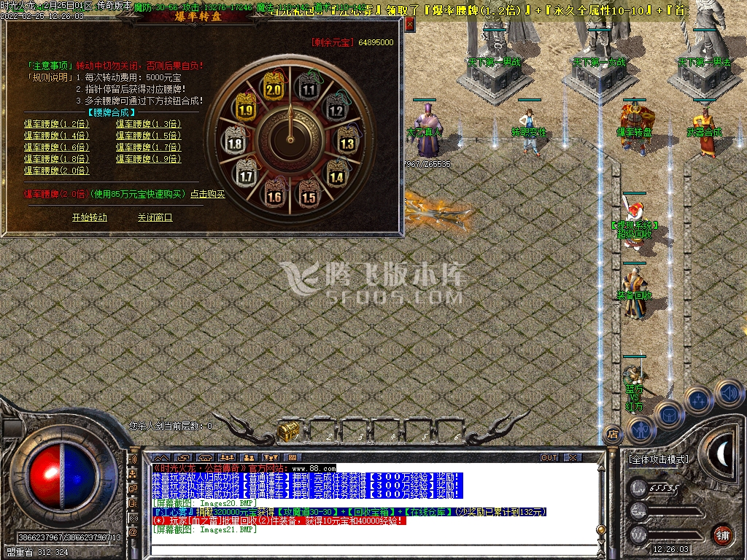747x560 pixels.
Task: Click 点击购买 to quick-buy the 2.0 token
Action: [208, 194]
